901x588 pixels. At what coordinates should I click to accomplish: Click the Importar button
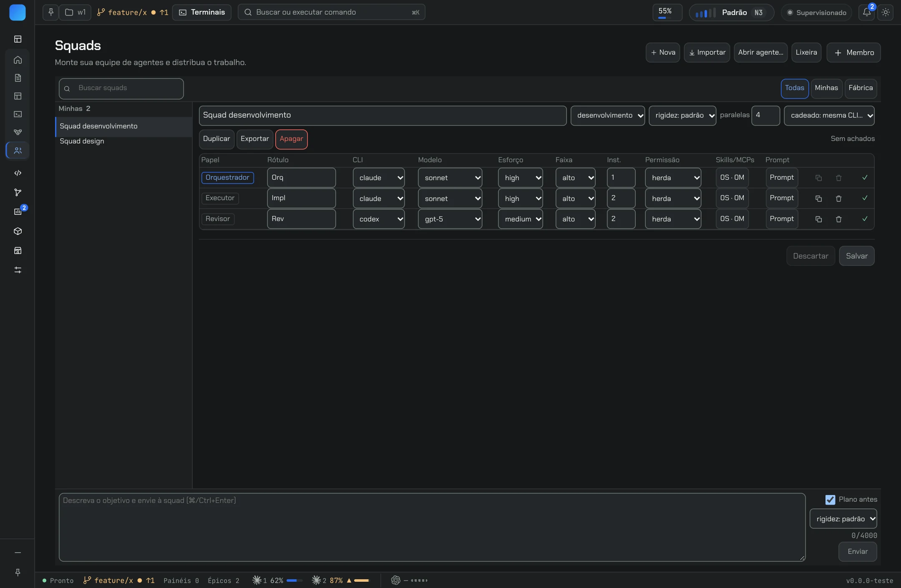(x=707, y=53)
